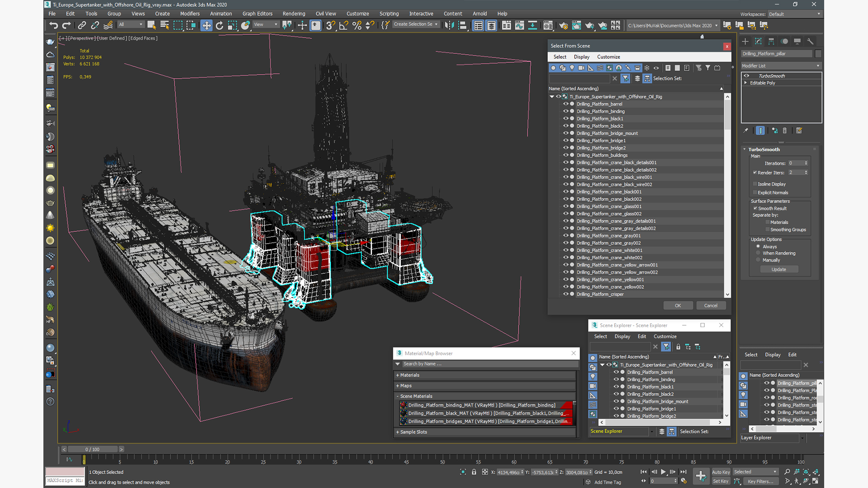Image resolution: width=868 pixels, height=488 pixels.
Task: Open the Rendering menu
Action: pos(294,14)
